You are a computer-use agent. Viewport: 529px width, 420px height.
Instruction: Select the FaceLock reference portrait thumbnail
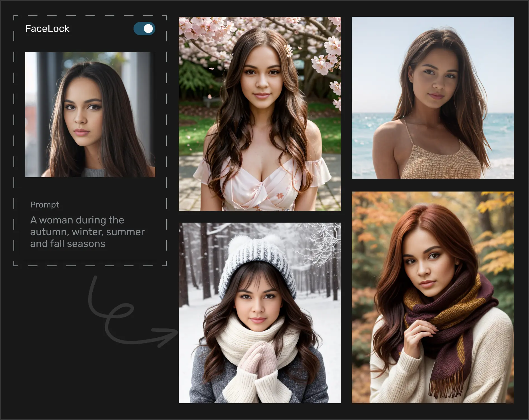pos(90,115)
